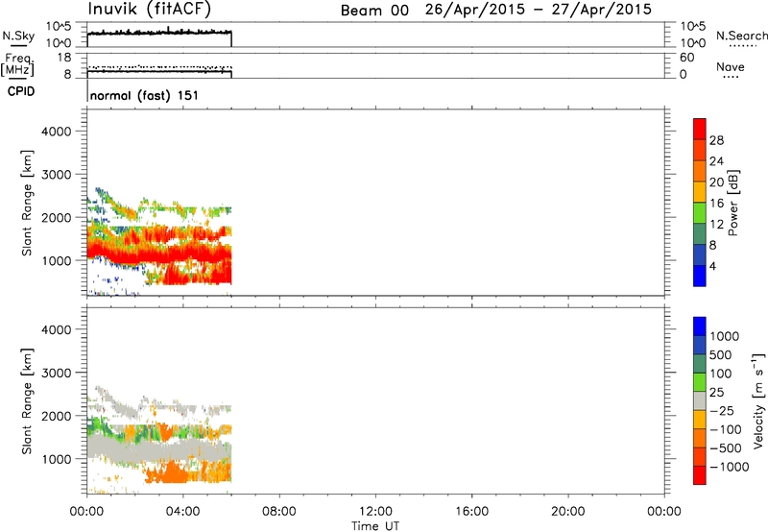Click '3000' on power panel range axis

56,175
